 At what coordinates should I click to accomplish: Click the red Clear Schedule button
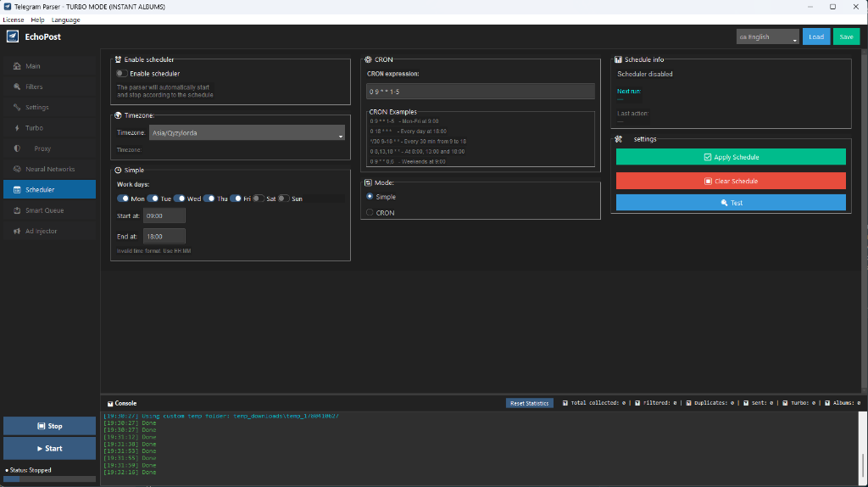(x=731, y=181)
